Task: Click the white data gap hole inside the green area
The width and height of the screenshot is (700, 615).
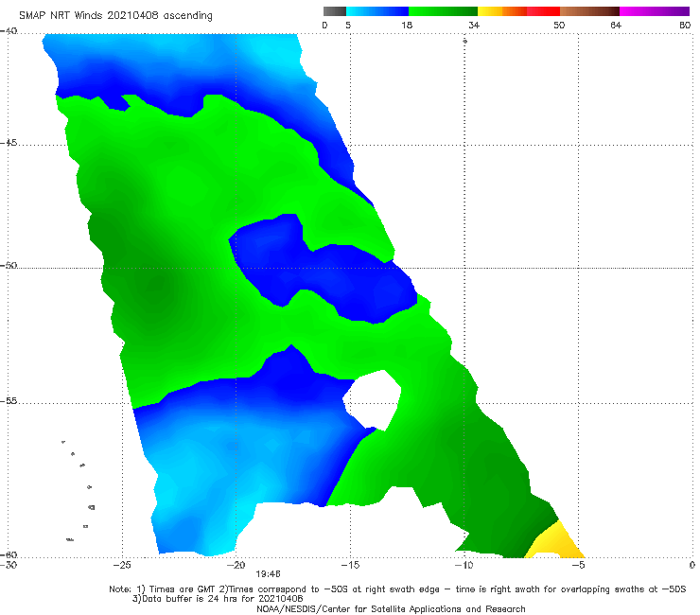Action: 373,399
